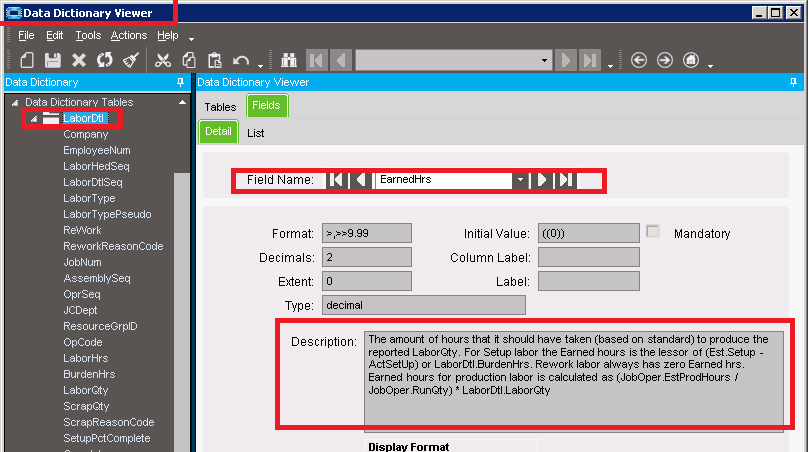
Task: Select the Fields tab
Action: tap(266, 106)
